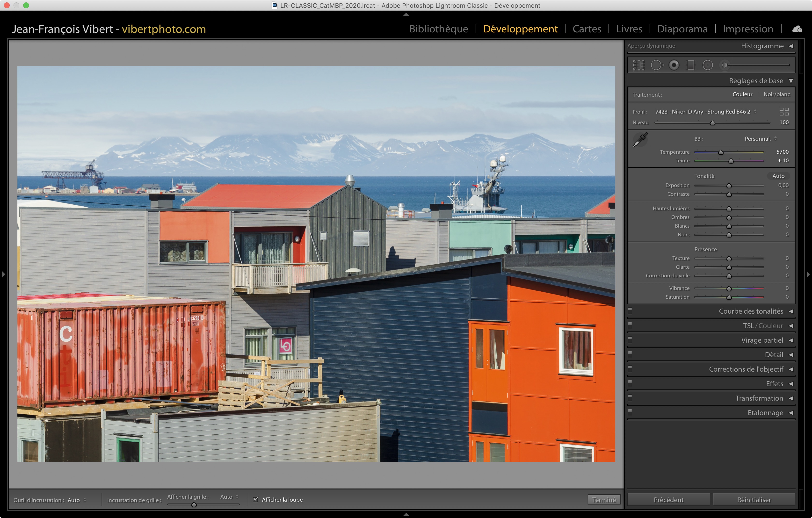The width and height of the screenshot is (812, 518).
Task: Select the Crop overlay tool
Action: coord(638,65)
